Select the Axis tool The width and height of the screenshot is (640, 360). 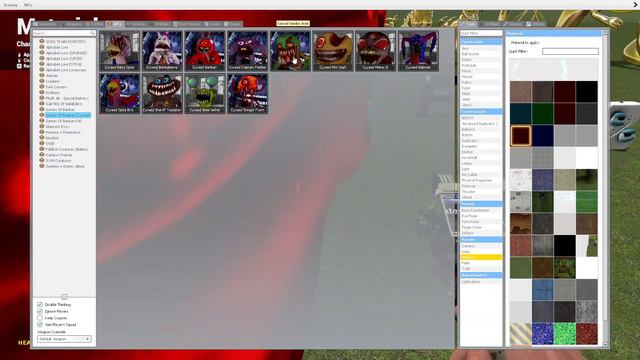coord(481,48)
